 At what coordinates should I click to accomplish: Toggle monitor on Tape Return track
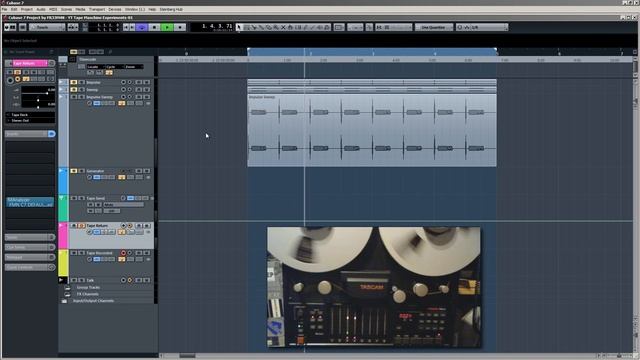[130, 226]
